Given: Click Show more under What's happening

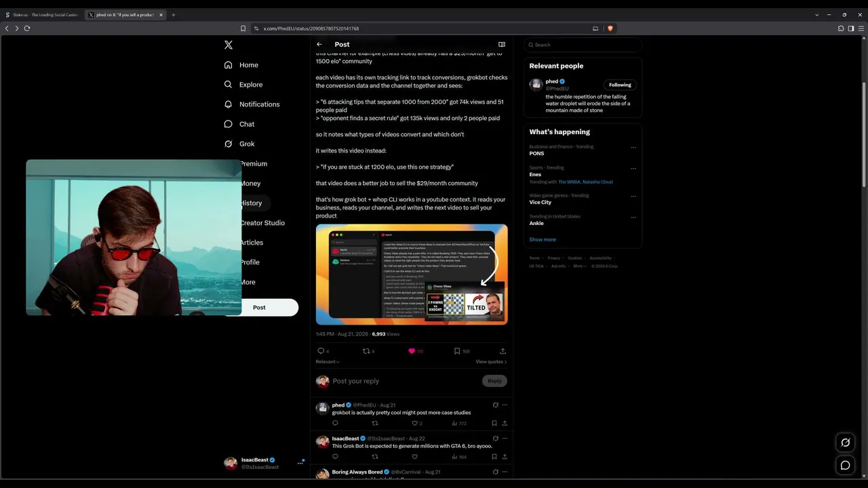Looking at the screenshot, I should click(x=542, y=239).
